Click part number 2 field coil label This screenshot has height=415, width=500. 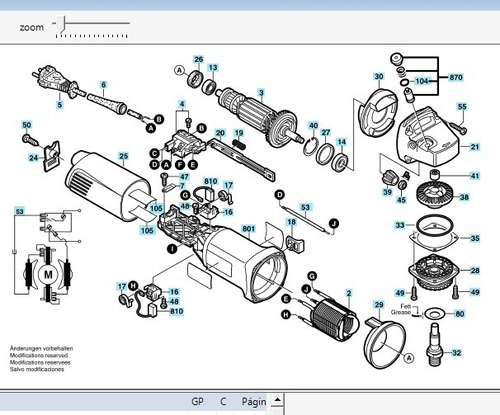(x=349, y=293)
